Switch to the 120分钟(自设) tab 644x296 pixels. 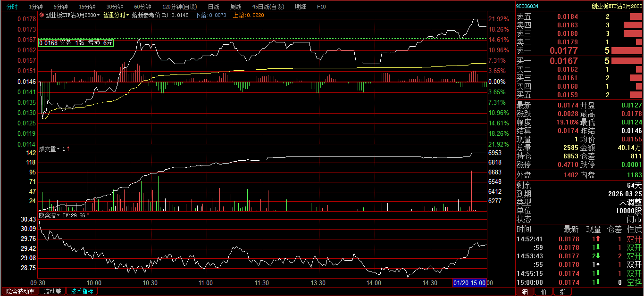(x=179, y=7)
